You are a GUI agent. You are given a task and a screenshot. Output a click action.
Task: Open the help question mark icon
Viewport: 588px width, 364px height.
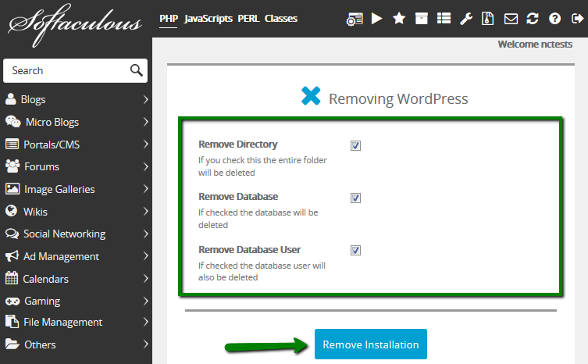pos(555,19)
